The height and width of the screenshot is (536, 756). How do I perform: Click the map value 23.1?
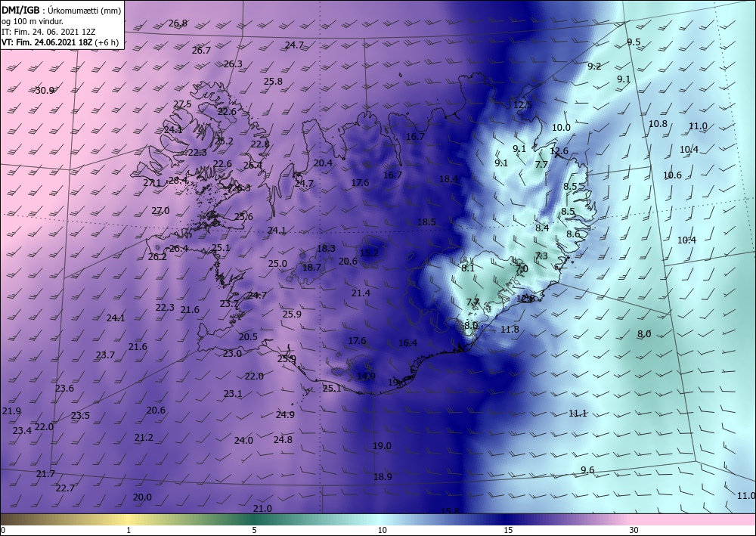tap(232, 393)
